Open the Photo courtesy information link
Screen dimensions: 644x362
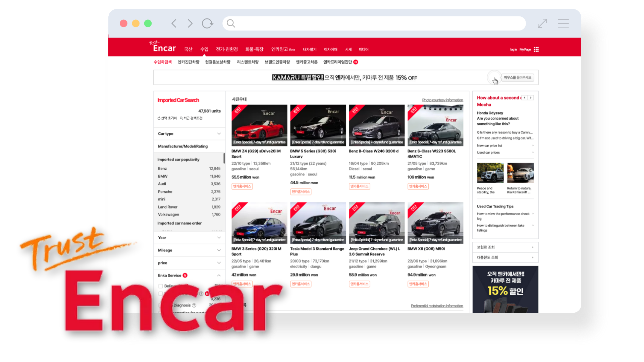coord(442,100)
